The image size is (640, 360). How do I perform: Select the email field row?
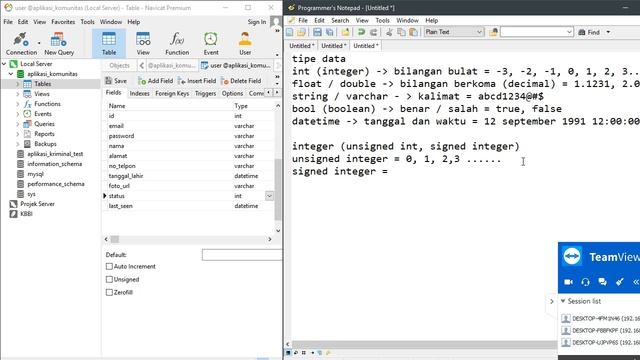188,126
